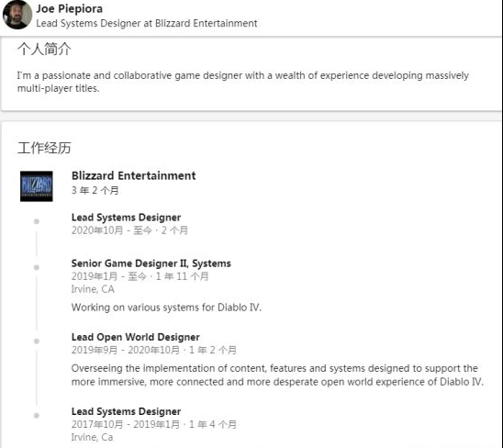Click the 3 年 2 个月 tenure text
Viewport: 503px width, 448px height.
click(95, 191)
